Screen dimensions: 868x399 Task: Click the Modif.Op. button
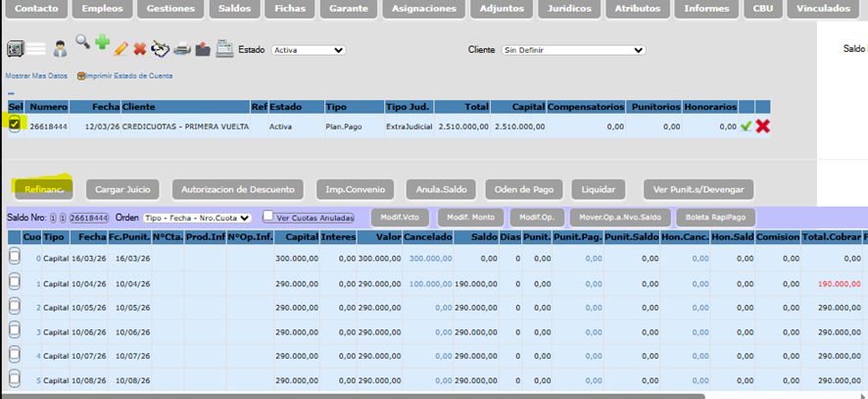[x=538, y=217]
